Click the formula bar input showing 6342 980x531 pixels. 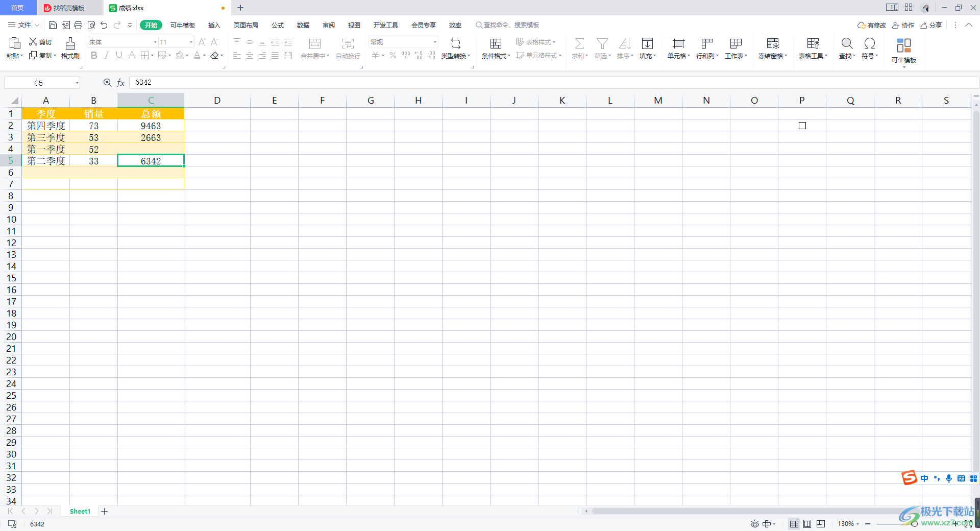[x=554, y=83]
